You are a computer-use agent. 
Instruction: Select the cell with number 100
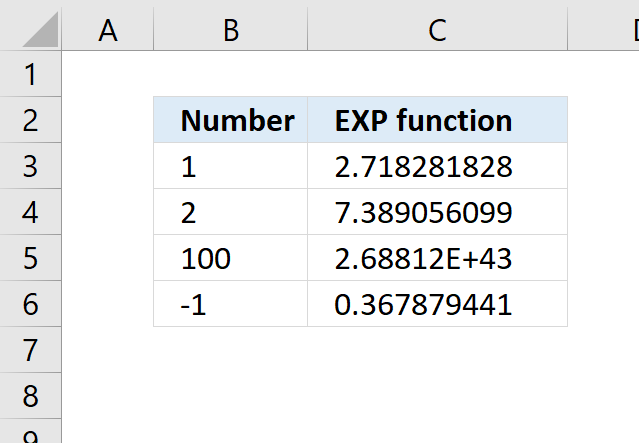pyautogui.click(x=231, y=258)
